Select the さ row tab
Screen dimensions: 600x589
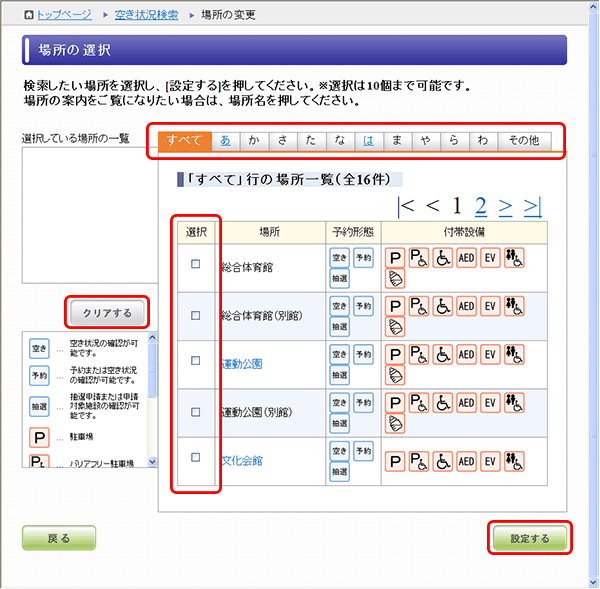pos(283,141)
